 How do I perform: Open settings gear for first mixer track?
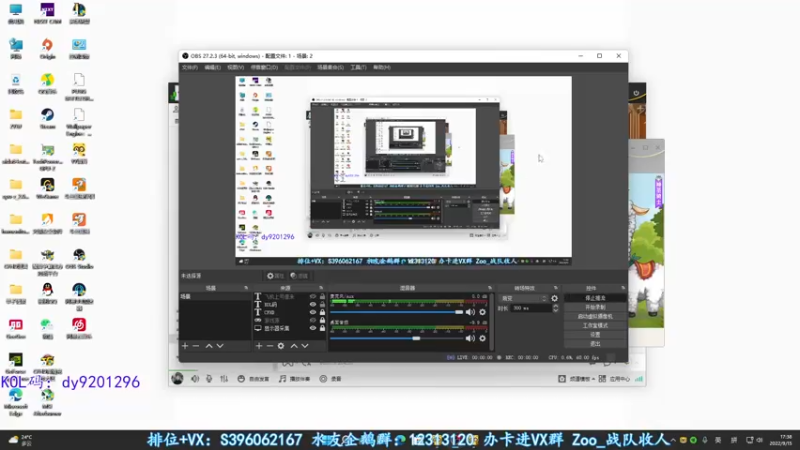(482, 312)
